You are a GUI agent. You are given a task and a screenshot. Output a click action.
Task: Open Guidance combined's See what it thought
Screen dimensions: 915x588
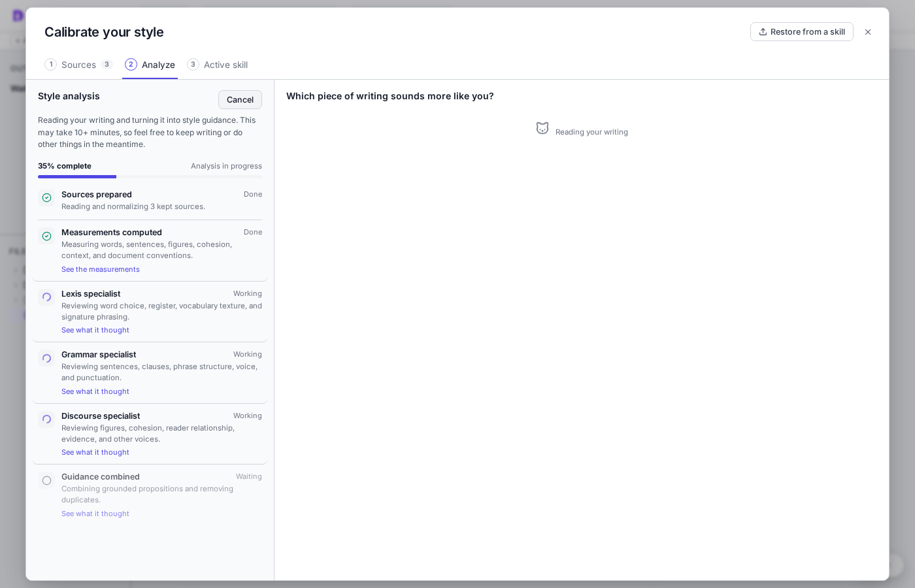pyautogui.click(x=95, y=514)
